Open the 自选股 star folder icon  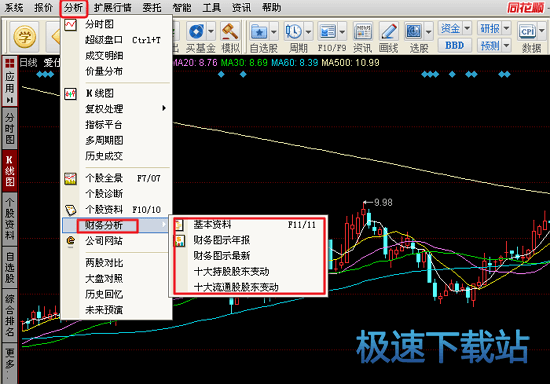point(259,32)
